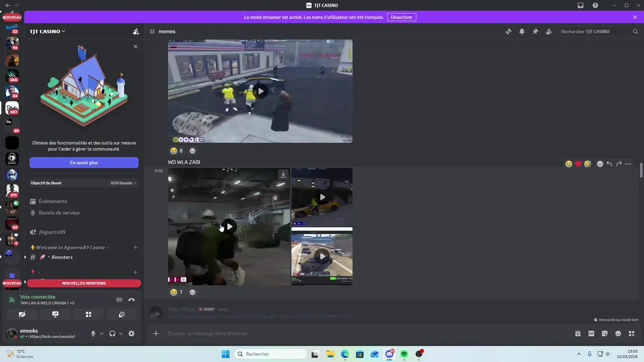React with the red heart emoji

(578, 164)
